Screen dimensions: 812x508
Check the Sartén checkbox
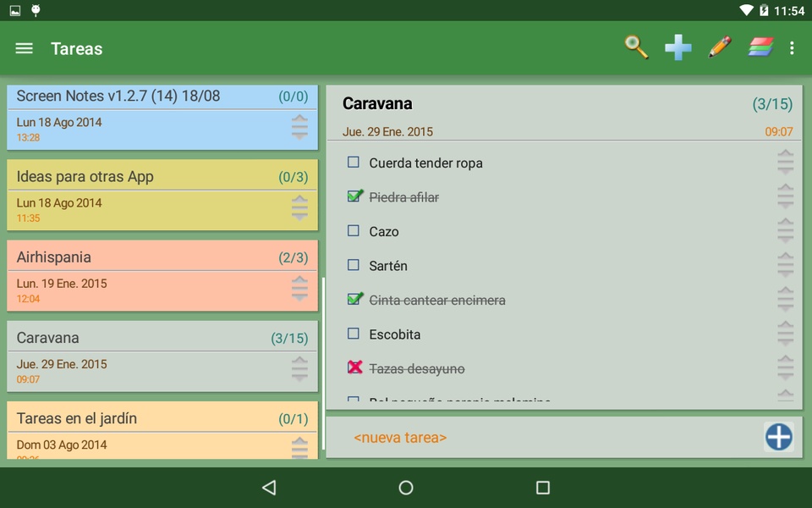354,265
